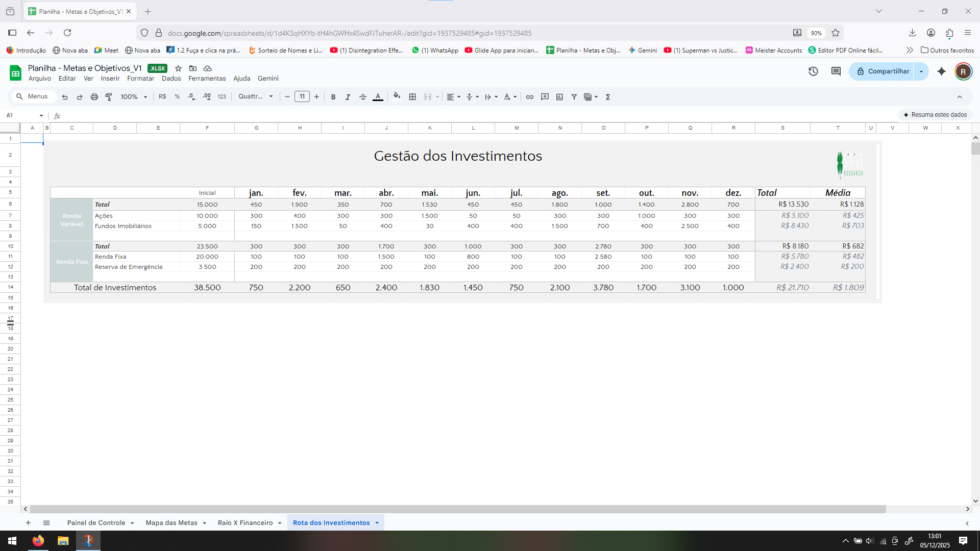The width and height of the screenshot is (980, 551).
Task: Open the fill color picker
Action: [397, 96]
